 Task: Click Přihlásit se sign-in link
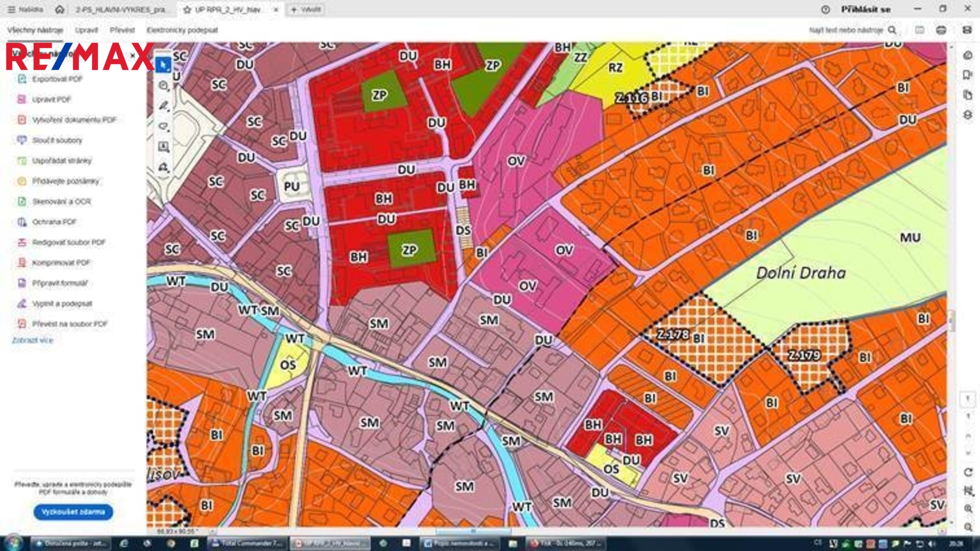coord(865,10)
